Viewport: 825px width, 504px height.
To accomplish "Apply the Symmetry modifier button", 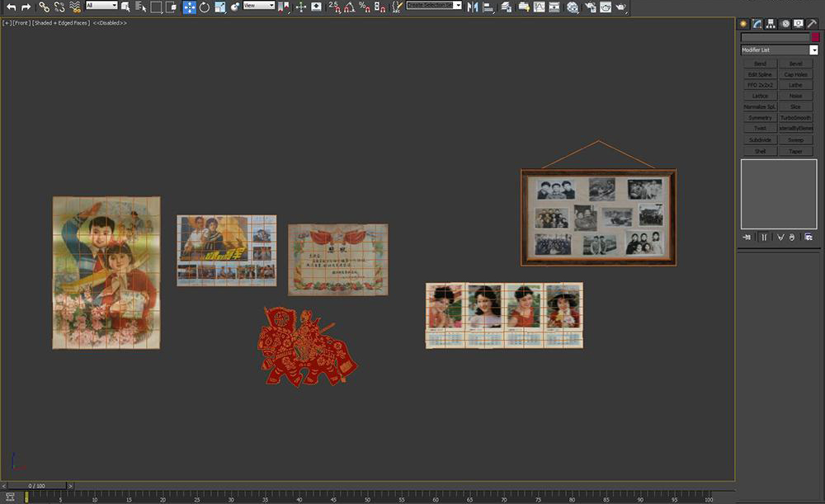I will pyautogui.click(x=760, y=118).
